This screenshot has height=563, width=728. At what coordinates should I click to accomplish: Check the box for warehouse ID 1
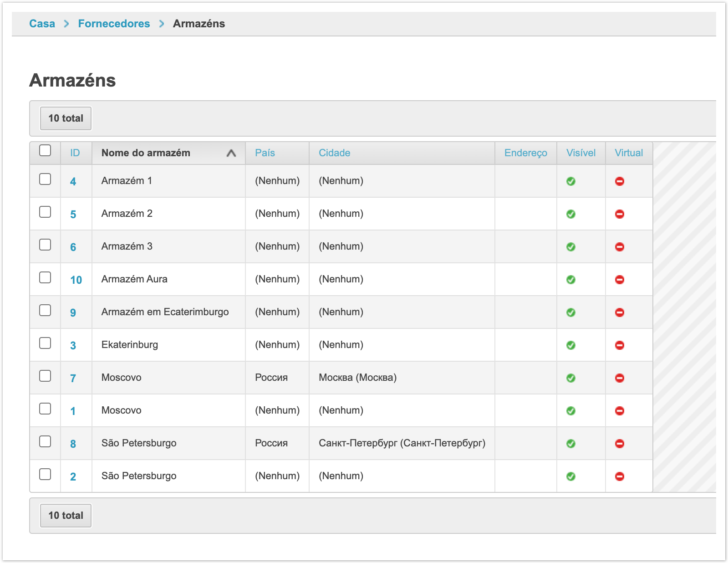pyautogui.click(x=45, y=409)
